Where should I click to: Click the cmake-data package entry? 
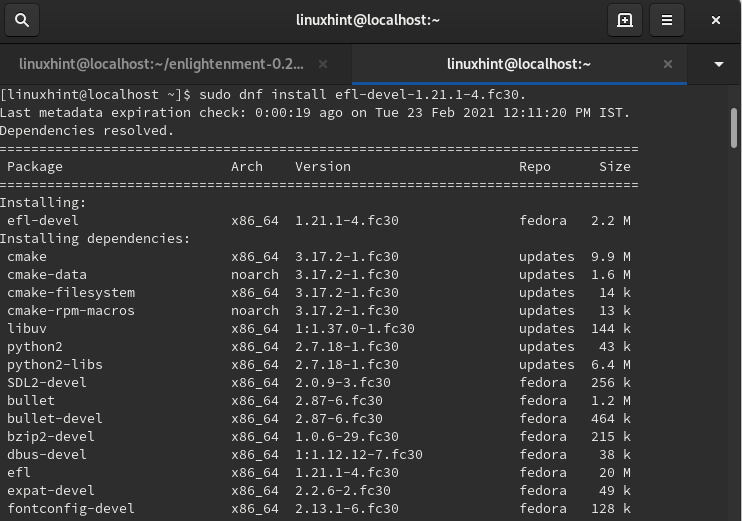point(47,274)
